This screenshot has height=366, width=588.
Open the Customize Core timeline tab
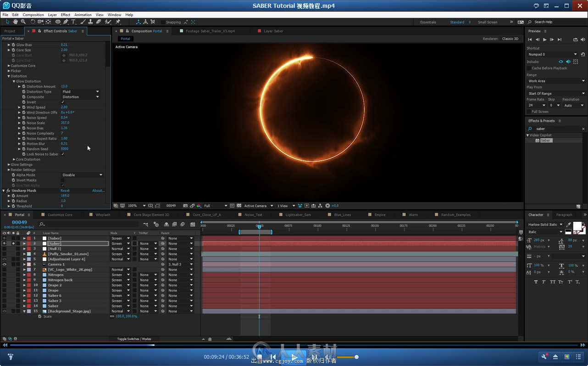point(60,214)
